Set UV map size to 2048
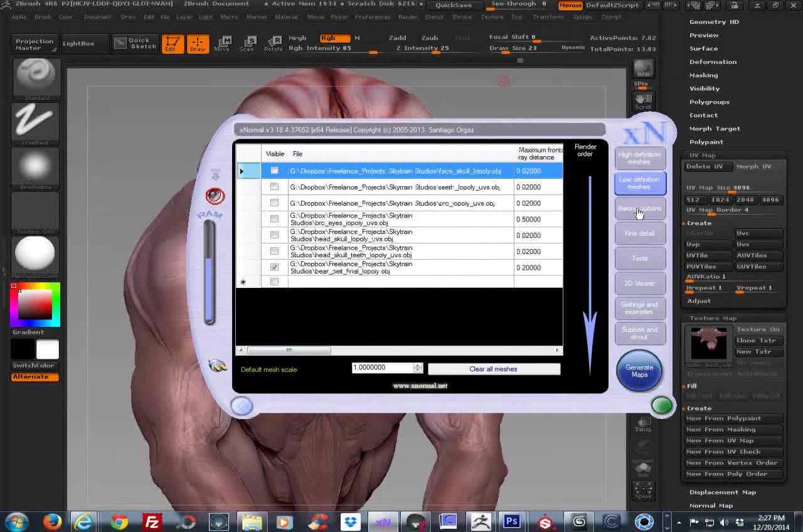 click(x=745, y=199)
